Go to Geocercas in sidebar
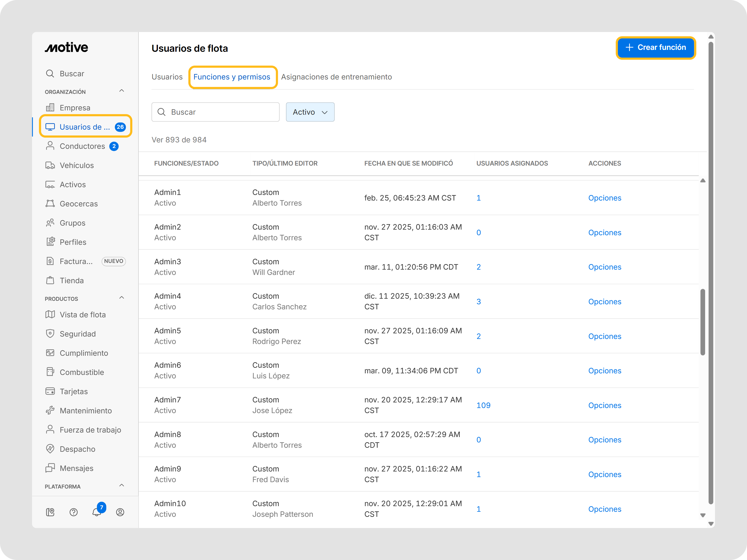The width and height of the screenshot is (747, 560). [78, 203]
